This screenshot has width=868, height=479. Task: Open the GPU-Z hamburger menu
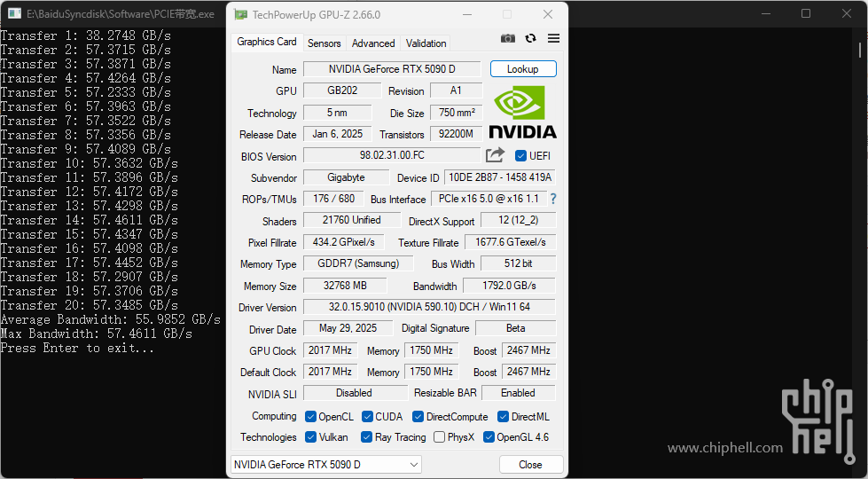(553, 38)
